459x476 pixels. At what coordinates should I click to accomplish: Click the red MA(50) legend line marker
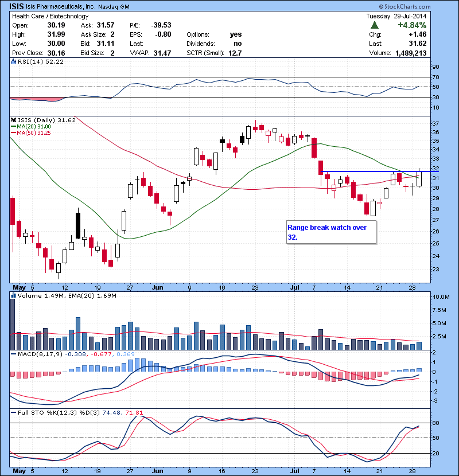13,133
